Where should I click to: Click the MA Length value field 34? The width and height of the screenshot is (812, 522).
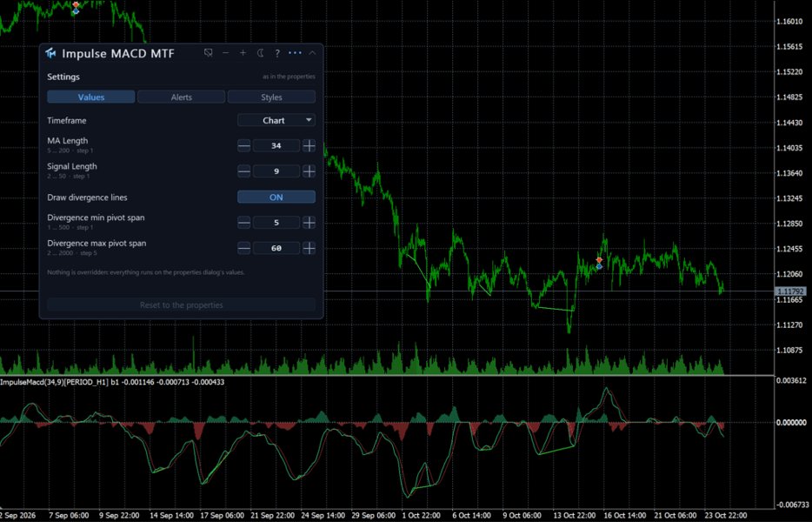click(x=276, y=145)
